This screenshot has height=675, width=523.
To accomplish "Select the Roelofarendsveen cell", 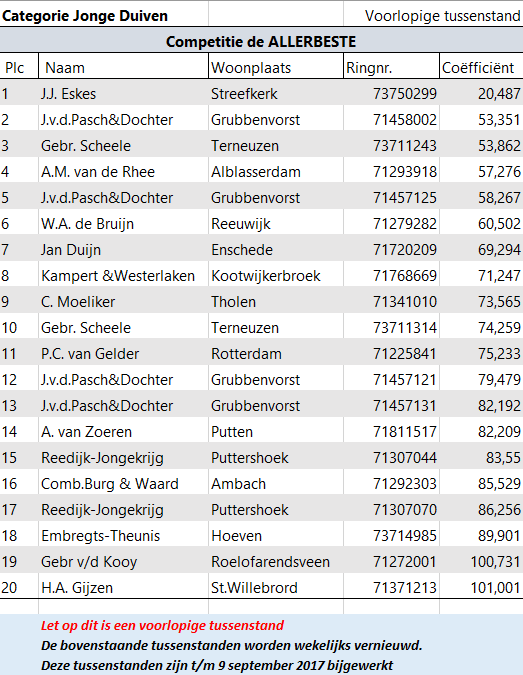I will [x=276, y=562].
